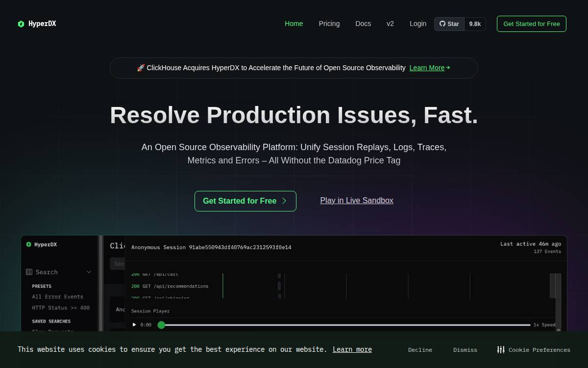Open the Home nav item

point(294,24)
